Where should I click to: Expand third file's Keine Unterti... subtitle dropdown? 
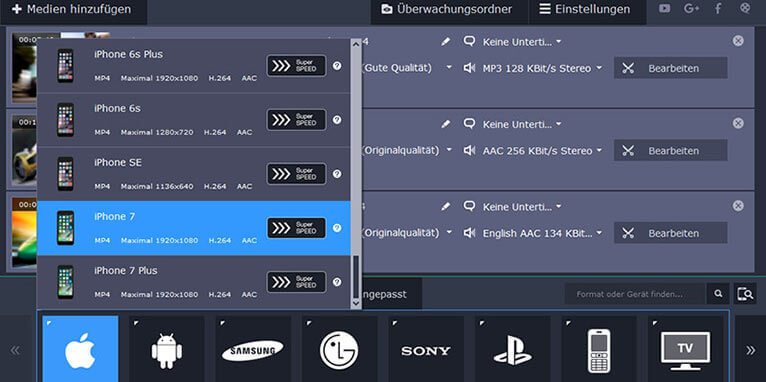click(522, 207)
